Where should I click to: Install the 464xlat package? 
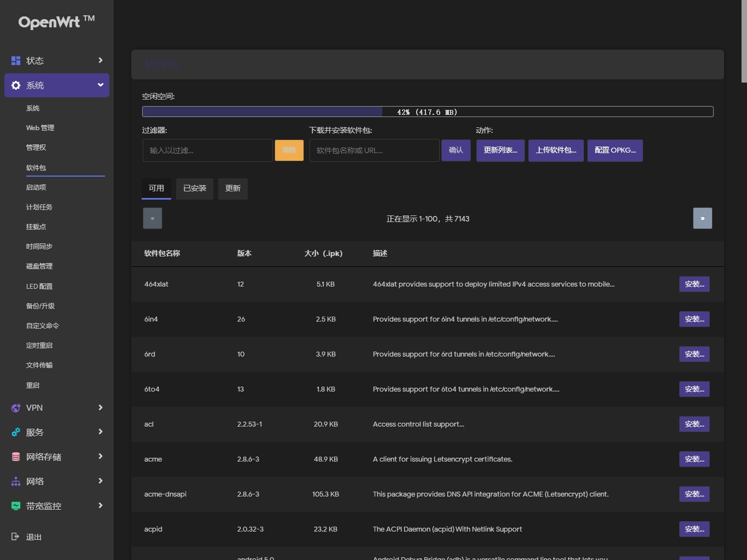point(695,284)
